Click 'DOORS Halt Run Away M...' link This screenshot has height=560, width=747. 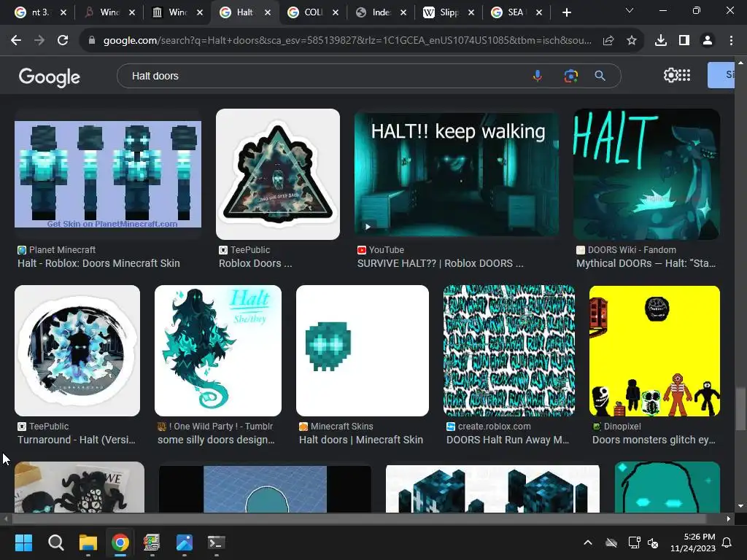click(508, 440)
